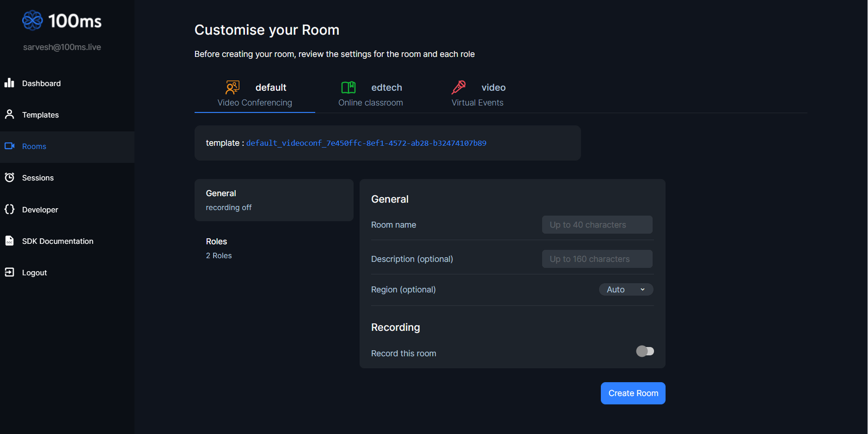Select the Roles section showing 2 Roles
The image size is (868, 434).
[x=219, y=248]
